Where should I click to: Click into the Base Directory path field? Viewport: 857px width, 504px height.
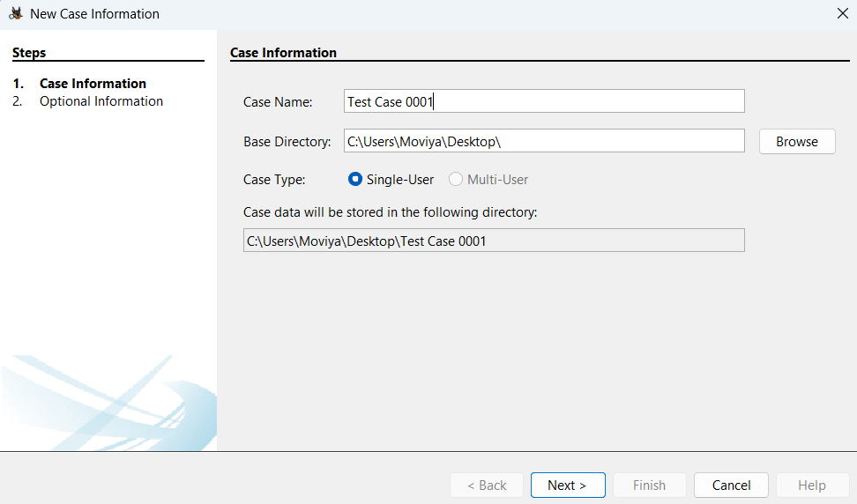tap(544, 141)
